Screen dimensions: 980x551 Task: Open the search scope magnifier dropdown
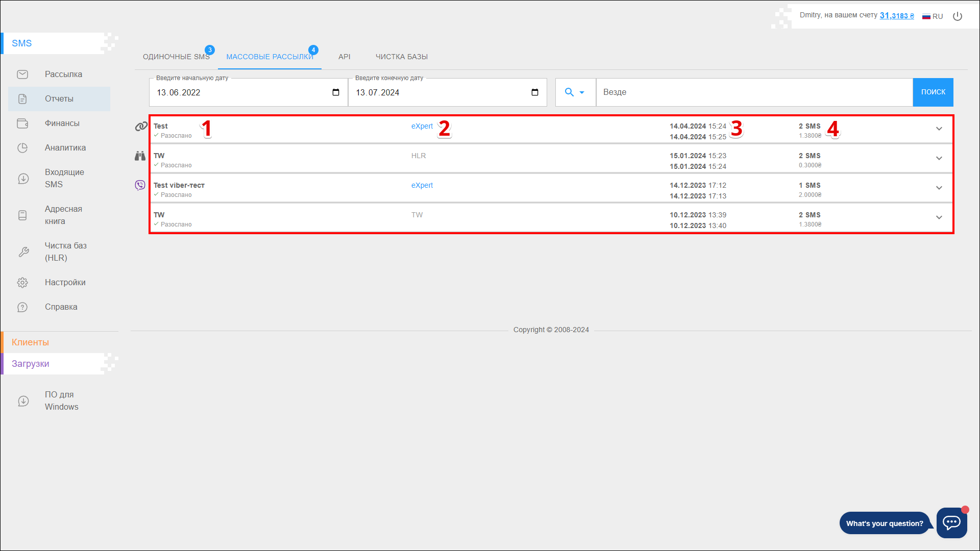pos(575,92)
